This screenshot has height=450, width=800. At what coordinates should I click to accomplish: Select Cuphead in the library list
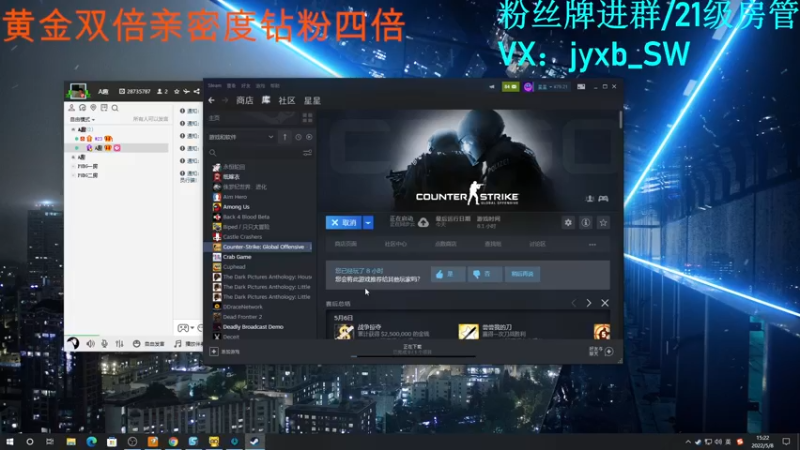pyautogui.click(x=234, y=267)
